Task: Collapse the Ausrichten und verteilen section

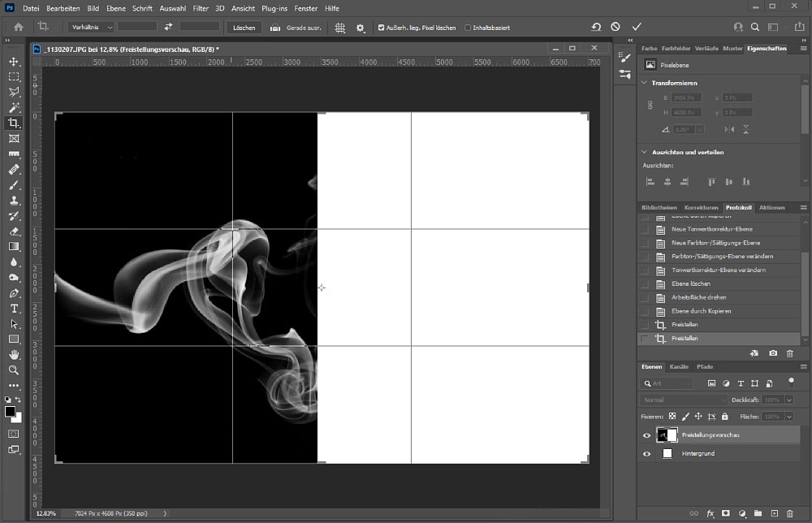Action: coord(644,152)
